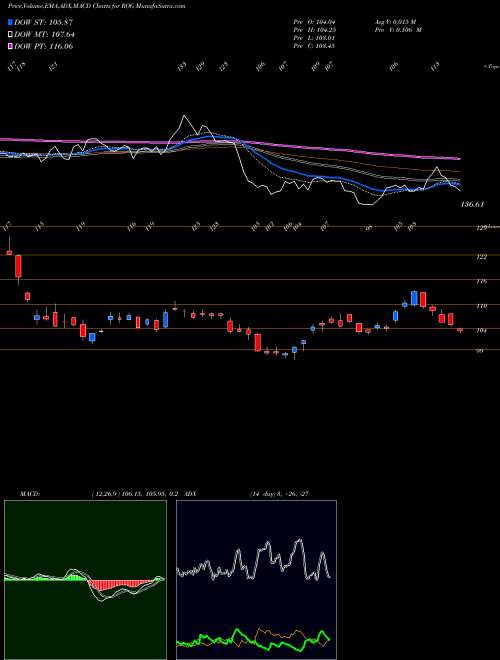Click the white price line's highest peak
500x660 pixels.
coord(184,115)
